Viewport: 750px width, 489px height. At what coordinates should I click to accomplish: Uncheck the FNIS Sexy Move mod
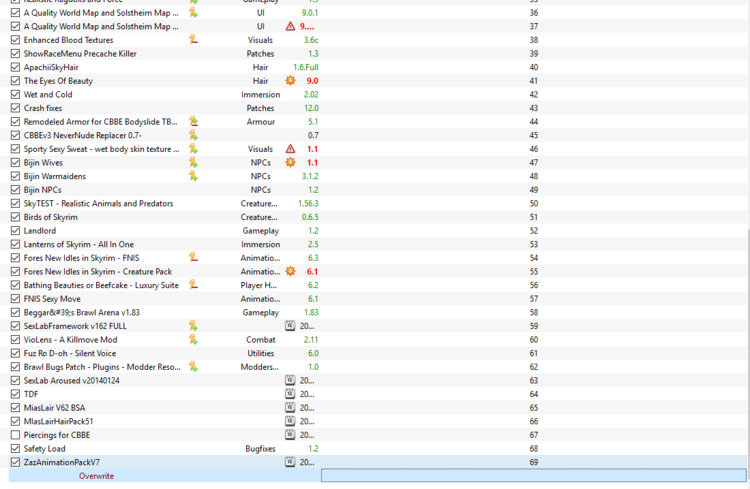[x=15, y=299]
